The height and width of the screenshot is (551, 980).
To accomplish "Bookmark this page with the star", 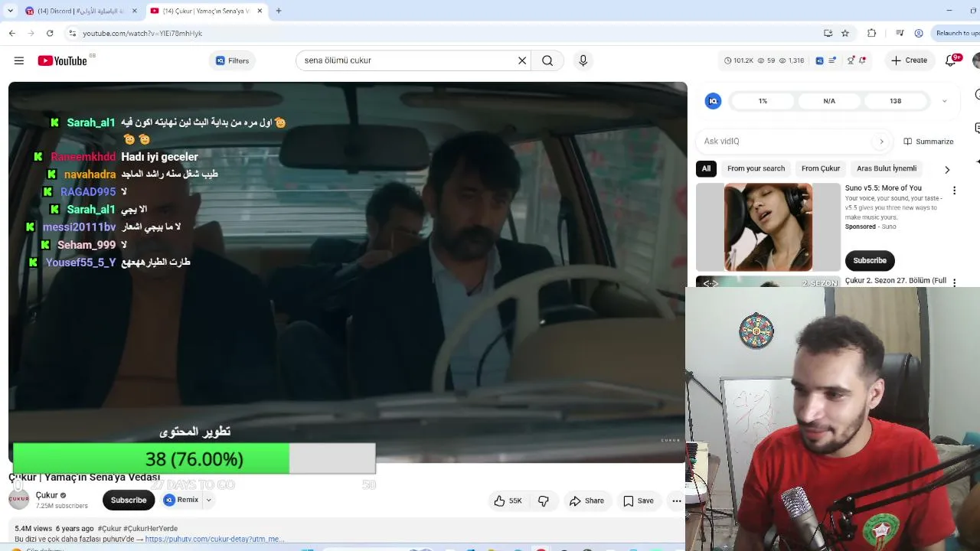I will pyautogui.click(x=845, y=34).
